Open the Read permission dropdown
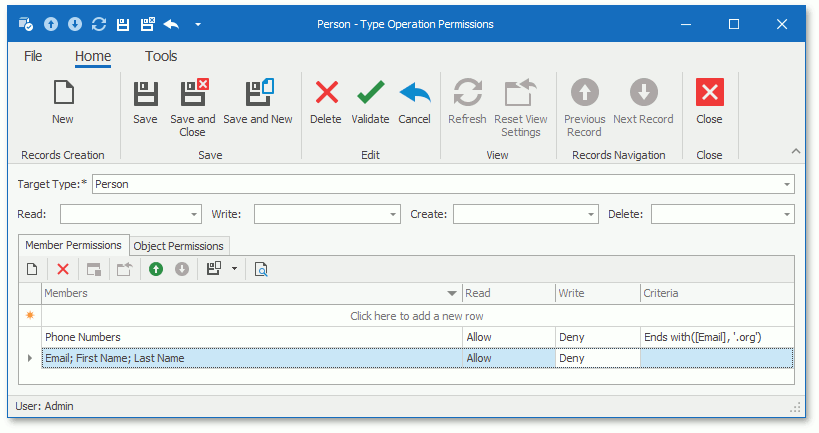Viewport: 819px width, 433px height. coord(194,214)
